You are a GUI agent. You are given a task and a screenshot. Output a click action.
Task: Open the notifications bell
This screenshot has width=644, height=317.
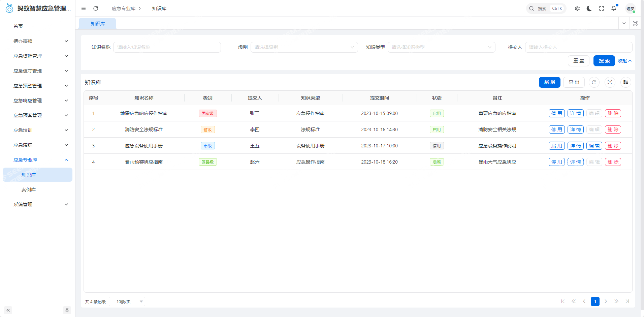pos(614,8)
